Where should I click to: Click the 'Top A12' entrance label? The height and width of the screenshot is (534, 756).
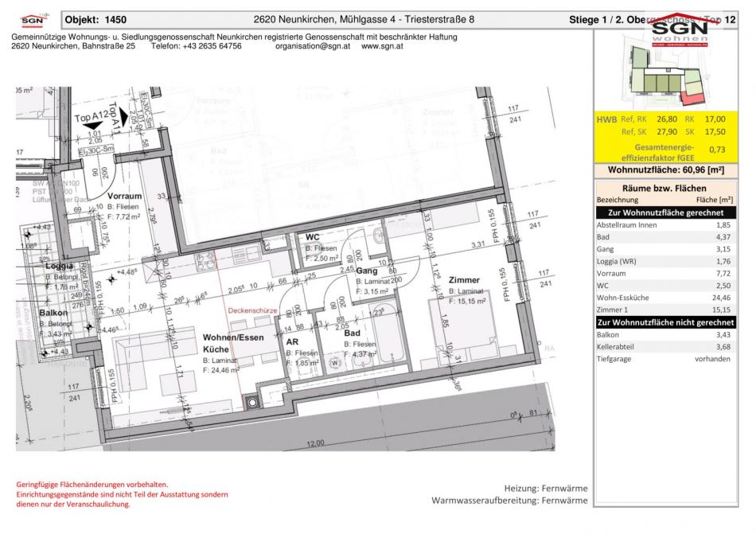[x=92, y=117]
